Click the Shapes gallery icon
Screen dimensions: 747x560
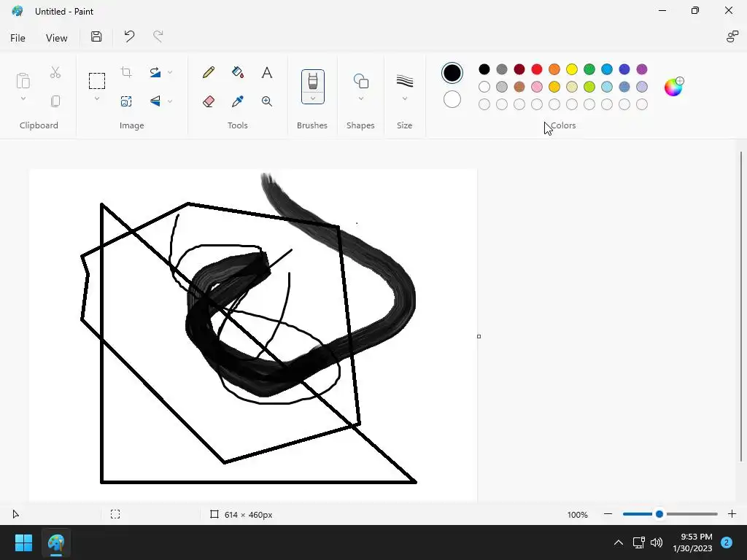[360, 81]
